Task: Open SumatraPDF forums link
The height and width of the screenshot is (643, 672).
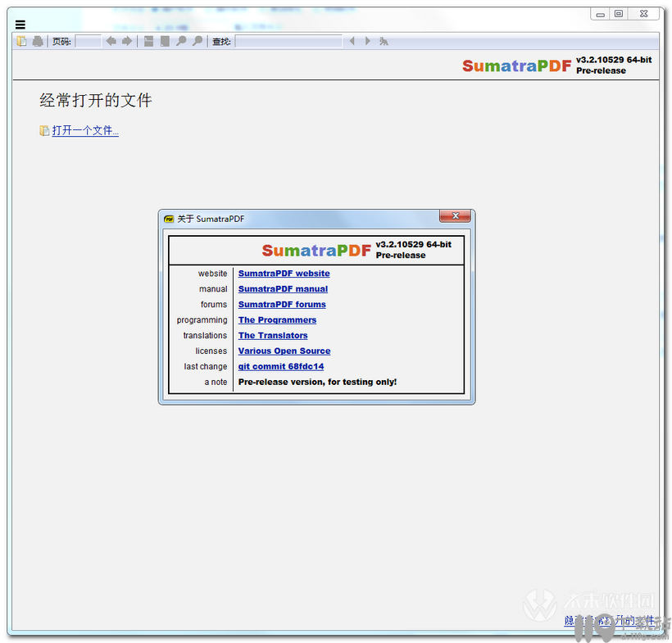Action: [282, 304]
